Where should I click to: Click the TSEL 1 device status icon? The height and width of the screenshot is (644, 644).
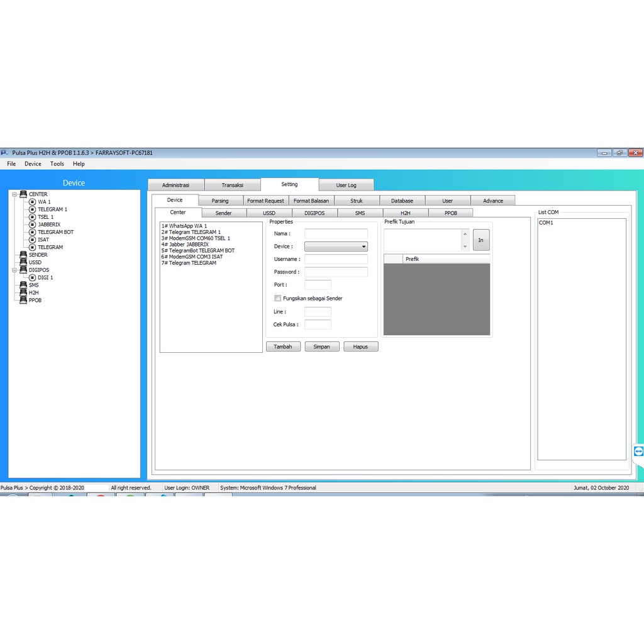point(33,217)
